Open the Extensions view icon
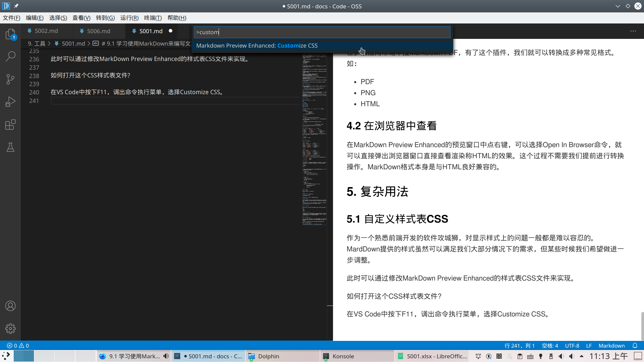This screenshot has width=644, height=362. click(x=10, y=125)
